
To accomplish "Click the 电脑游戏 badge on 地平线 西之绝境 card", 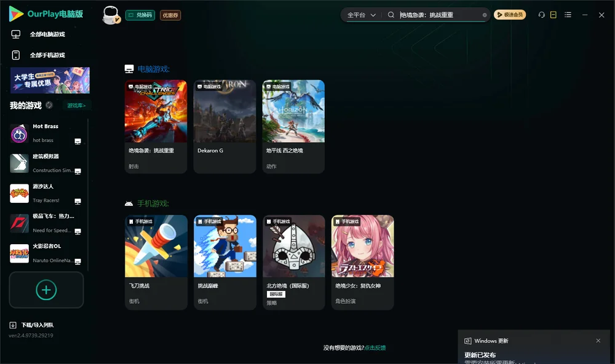I will [278, 86].
